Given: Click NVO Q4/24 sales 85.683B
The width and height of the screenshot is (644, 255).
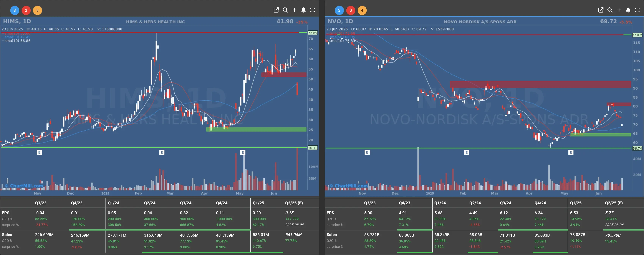Looking at the screenshot, I should pyautogui.click(x=542, y=235).
